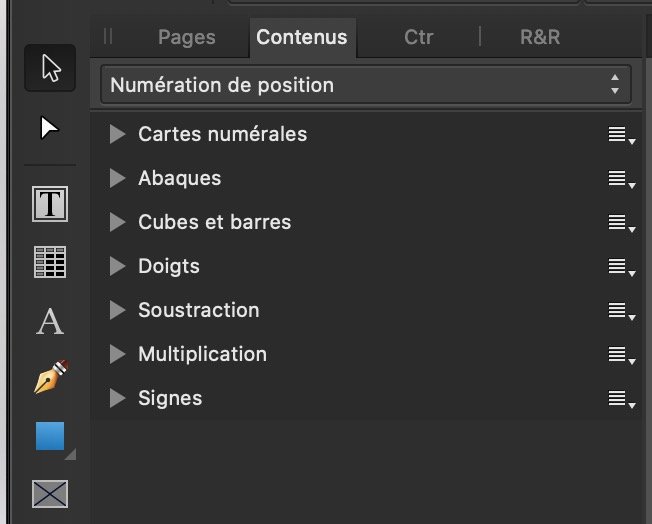The width and height of the screenshot is (652, 524).
Task: Select the Table tool
Action: (50, 262)
